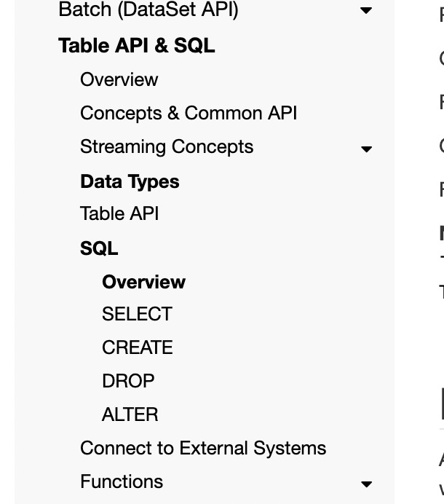Viewport: 444px width, 504px height.
Task: Click the bold SQL section heading
Action: (99, 248)
